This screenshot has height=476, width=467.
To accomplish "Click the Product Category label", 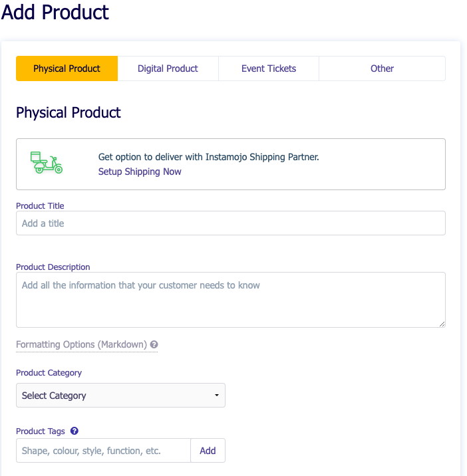I will (49, 373).
